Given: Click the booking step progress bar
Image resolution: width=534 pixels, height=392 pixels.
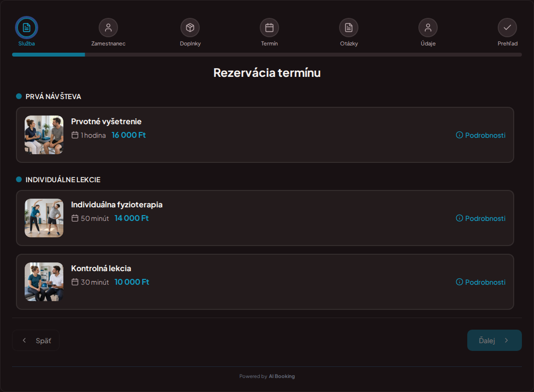Looking at the screenshot, I should point(267,55).
